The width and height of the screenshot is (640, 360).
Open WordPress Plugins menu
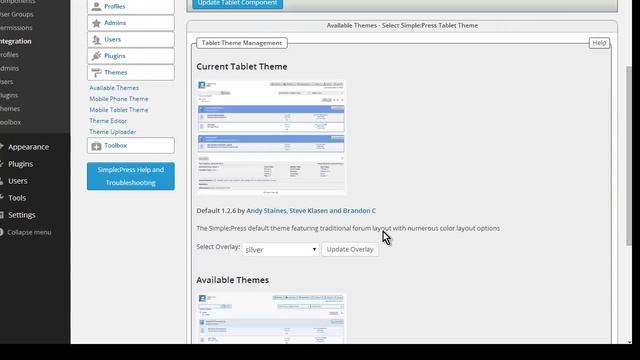20,164
